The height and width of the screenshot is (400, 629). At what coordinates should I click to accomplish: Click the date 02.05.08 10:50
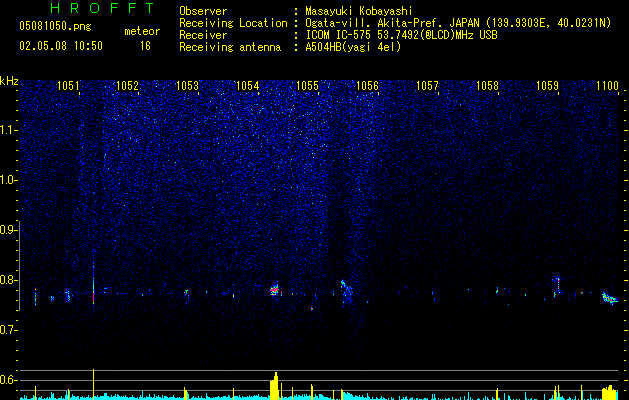(x=61, y=46)
